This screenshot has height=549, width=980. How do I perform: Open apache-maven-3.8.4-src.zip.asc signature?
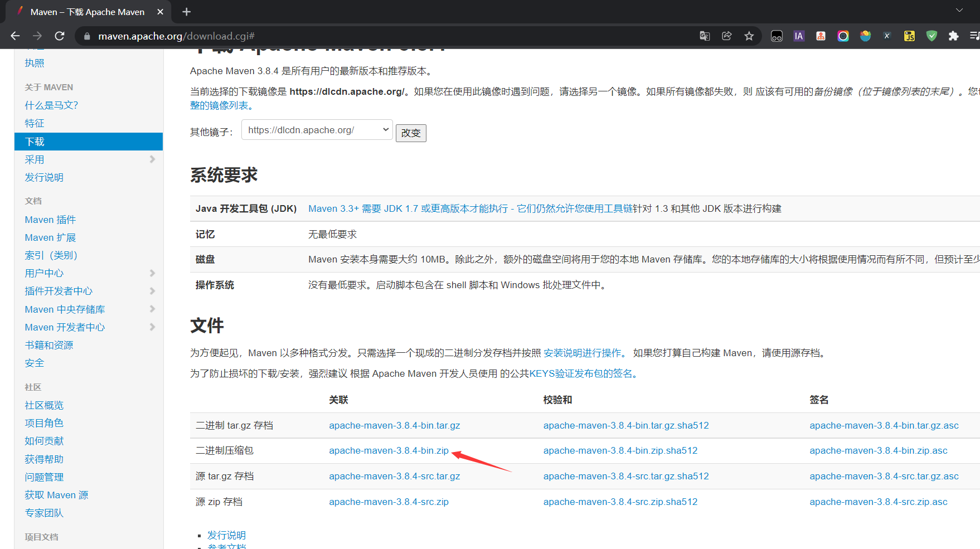tap(879, 502)
